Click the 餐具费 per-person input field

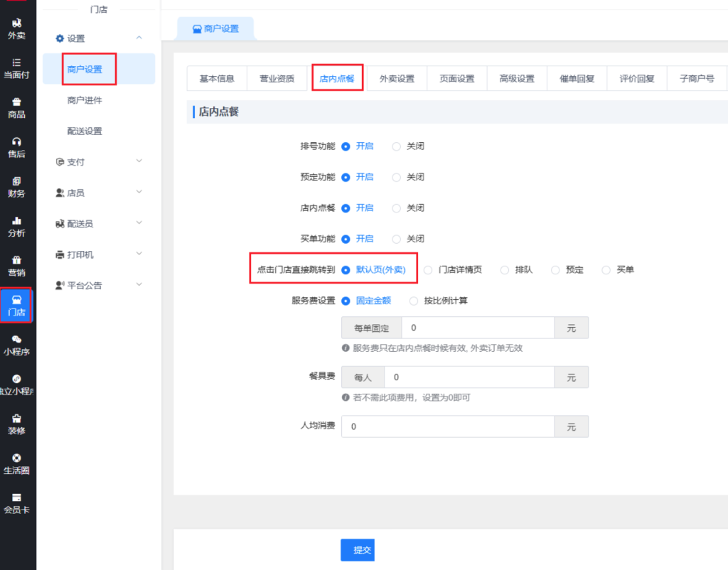coord(469,377)
